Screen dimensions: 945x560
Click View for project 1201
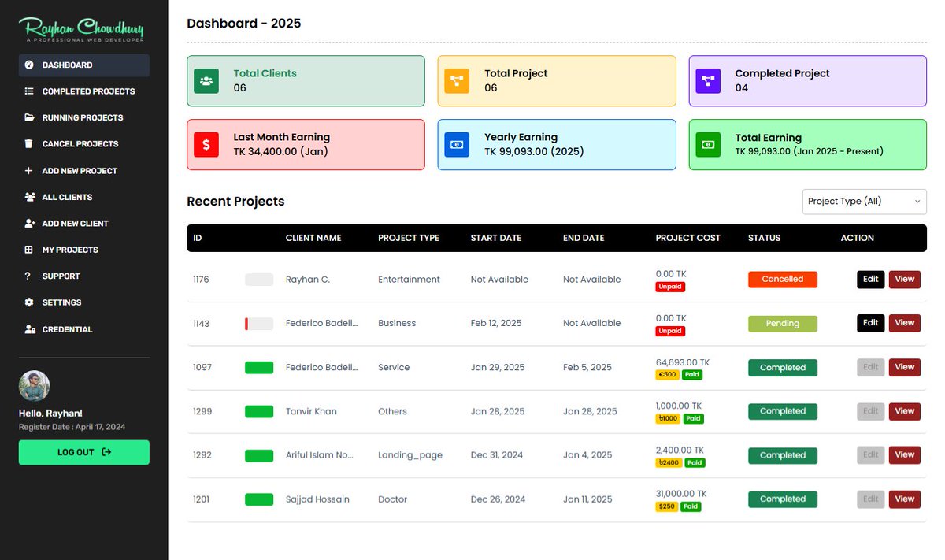click(905, 499)
